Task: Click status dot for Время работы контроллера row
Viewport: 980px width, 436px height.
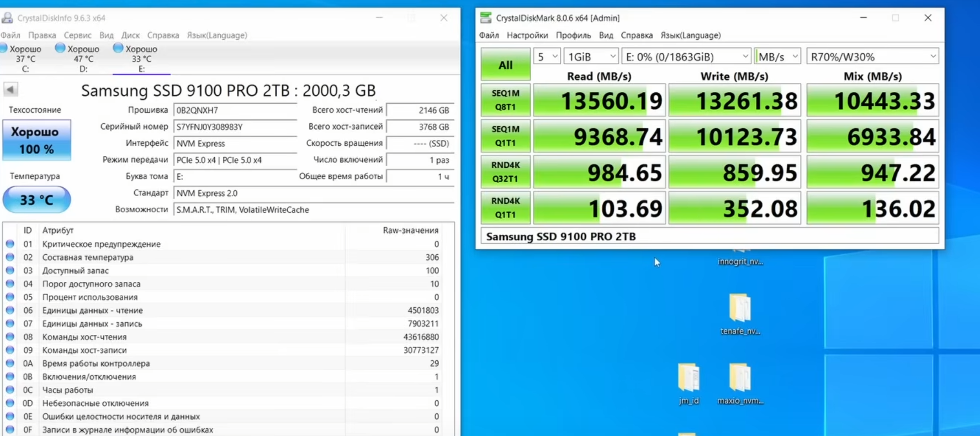Action: tap(10, 363)
